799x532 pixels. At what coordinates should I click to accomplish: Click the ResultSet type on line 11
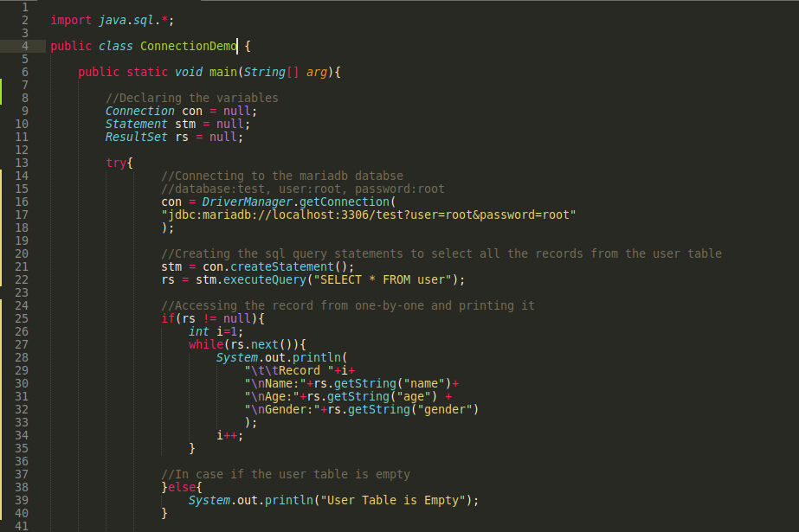point(136,137)
